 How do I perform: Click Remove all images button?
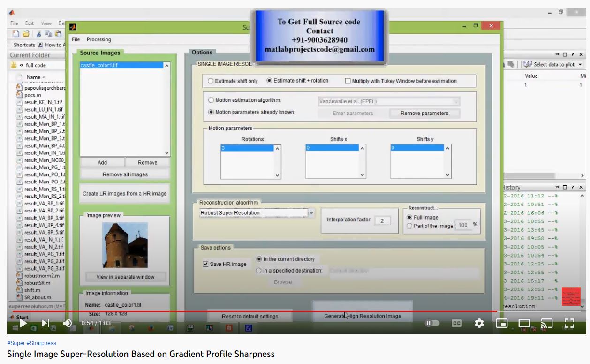(x=125, y=174)
